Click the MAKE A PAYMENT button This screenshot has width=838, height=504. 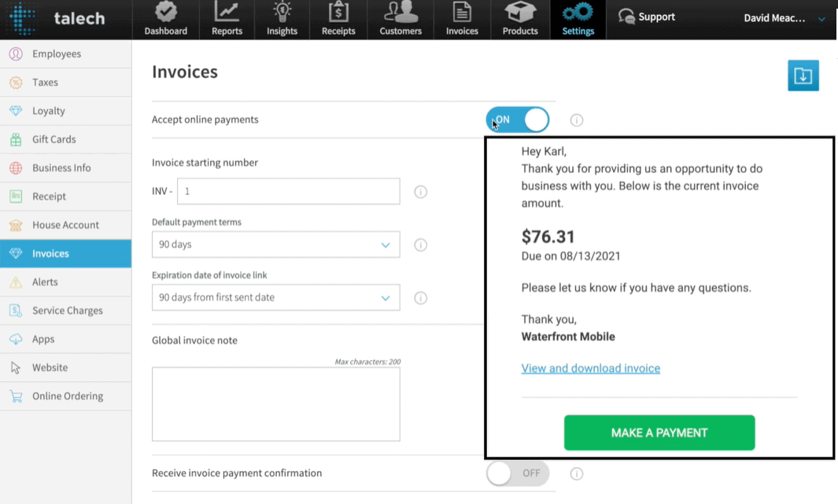[659, 432]
